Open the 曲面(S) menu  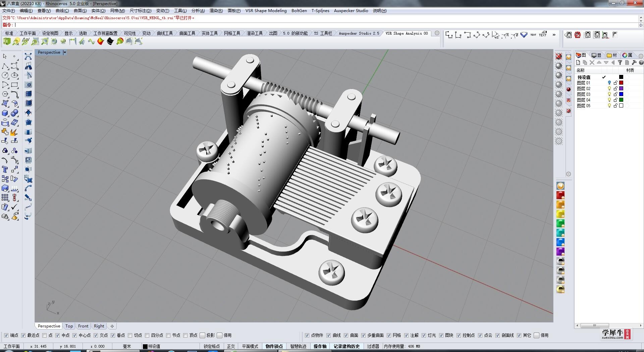coord(80,10)
